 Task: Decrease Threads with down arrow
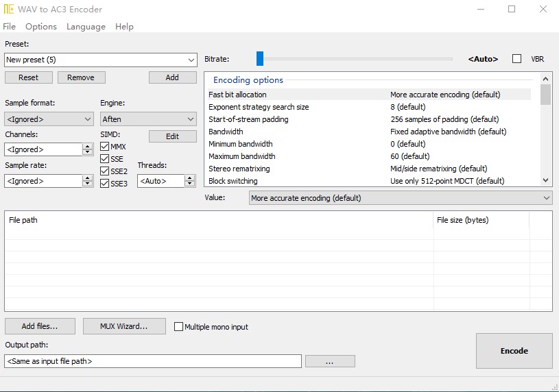(190, 184)
